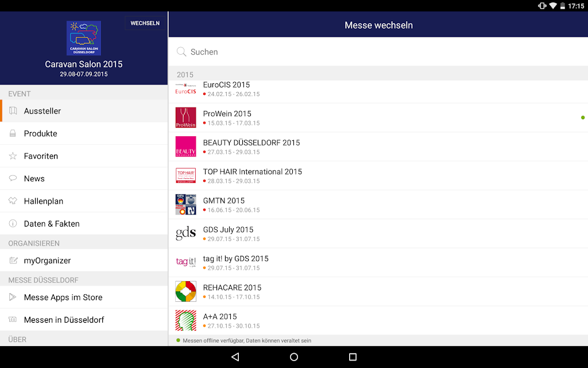Tap the ProWein wine glass logo

(185, 117)
